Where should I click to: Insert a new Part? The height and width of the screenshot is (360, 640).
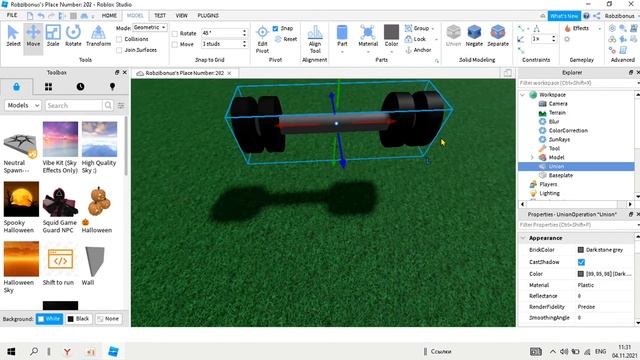[x=342, y=36]
